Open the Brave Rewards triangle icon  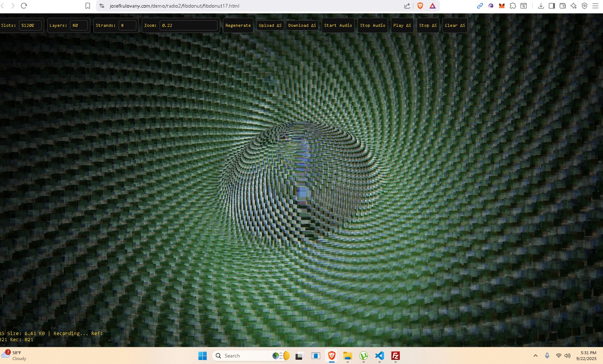433,6
